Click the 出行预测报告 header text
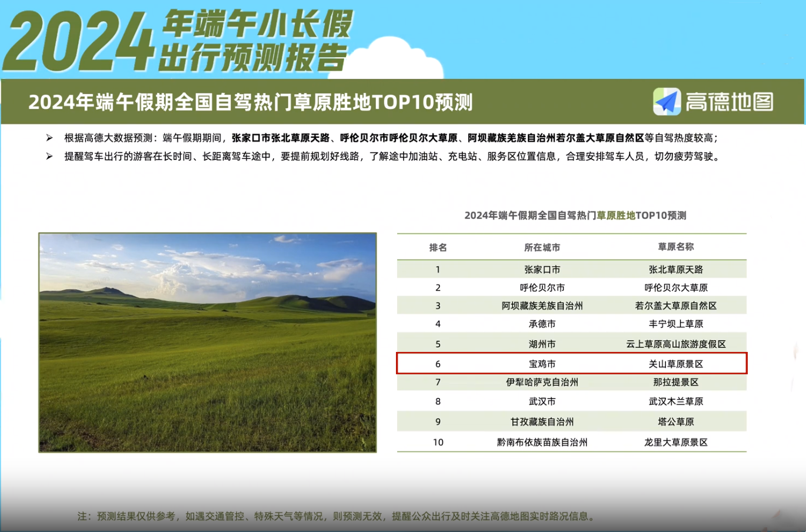The width and height of the screenshot is (806, 532). 253,58
